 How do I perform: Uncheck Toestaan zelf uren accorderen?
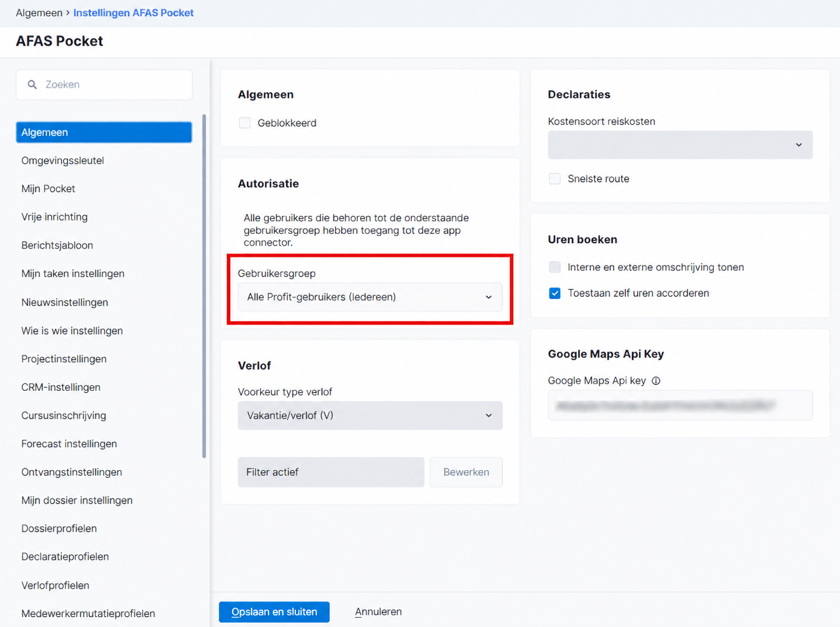[x=555, y=293]
